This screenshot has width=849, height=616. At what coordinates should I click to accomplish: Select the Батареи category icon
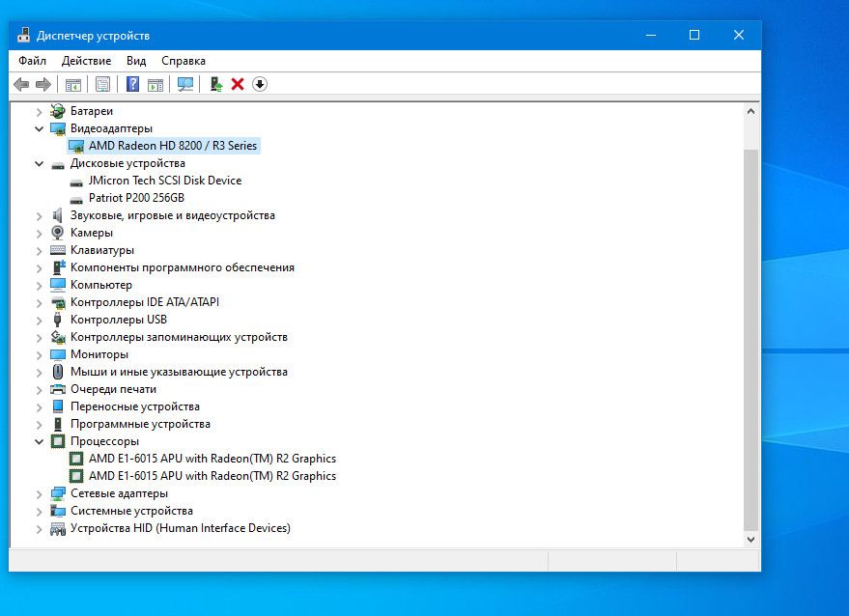click(57, 111)
